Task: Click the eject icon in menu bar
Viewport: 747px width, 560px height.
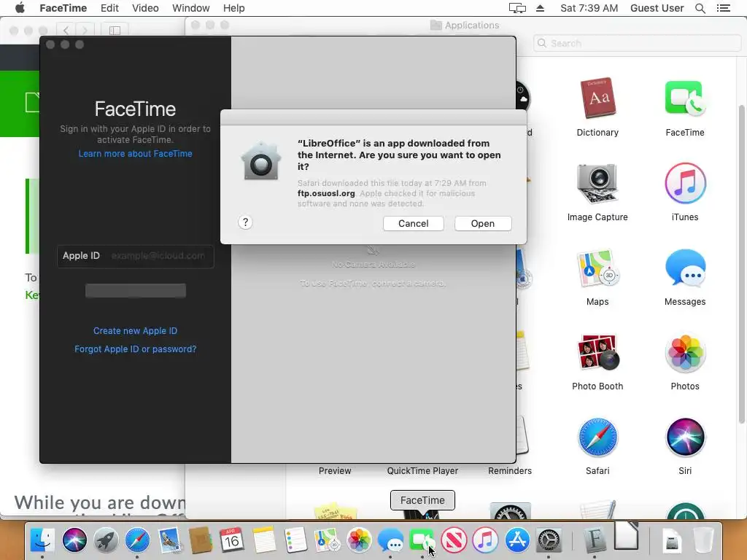Action: (541, 8)
